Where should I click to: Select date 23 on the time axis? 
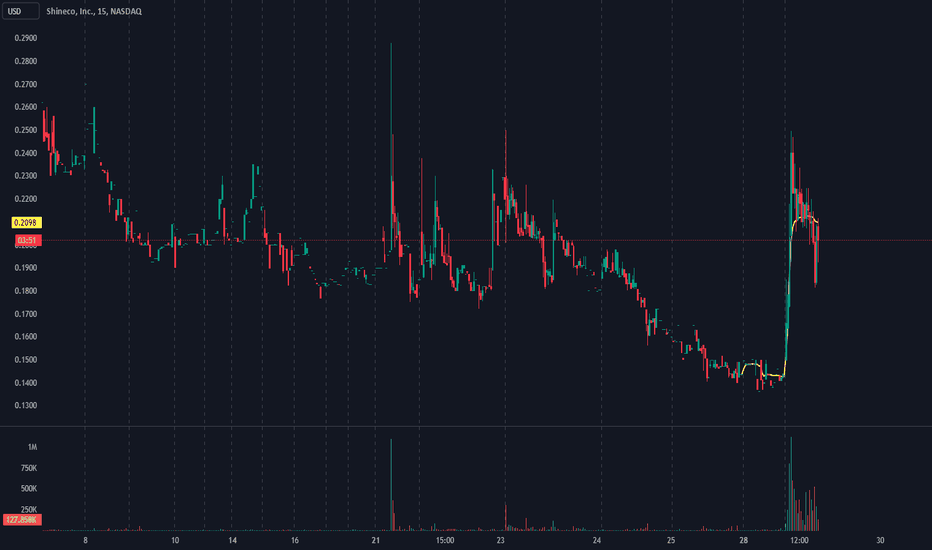pyautogui.click(x=500, y=540)
